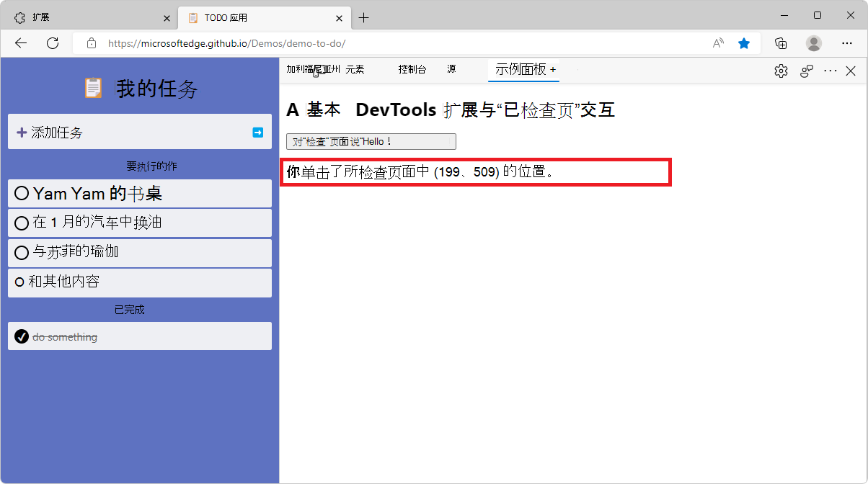Click the 与苏菲的瑜伽 task label
868x484 pixels.
click(76, 252)
